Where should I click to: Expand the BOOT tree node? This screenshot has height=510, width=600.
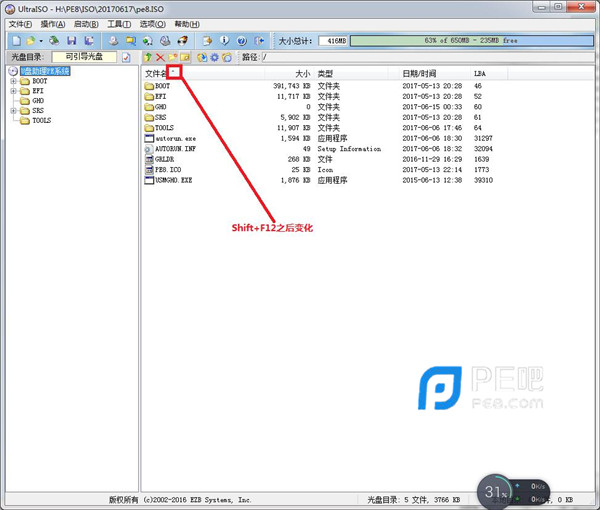[13, 81]
